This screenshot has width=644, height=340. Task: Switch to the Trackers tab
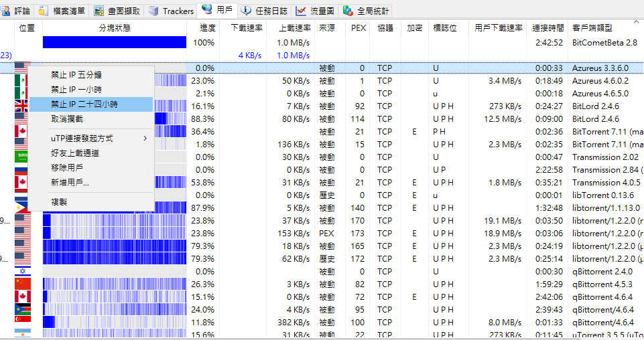(x=172, y=11)
